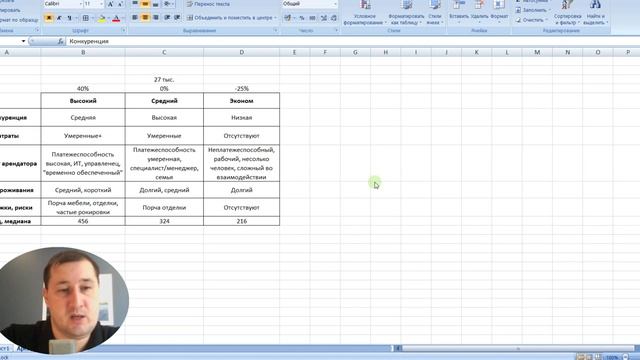Screen dimensions: 640x360
Task: Toggle middle vertical alignment
Action: click(x=145, y=4)
